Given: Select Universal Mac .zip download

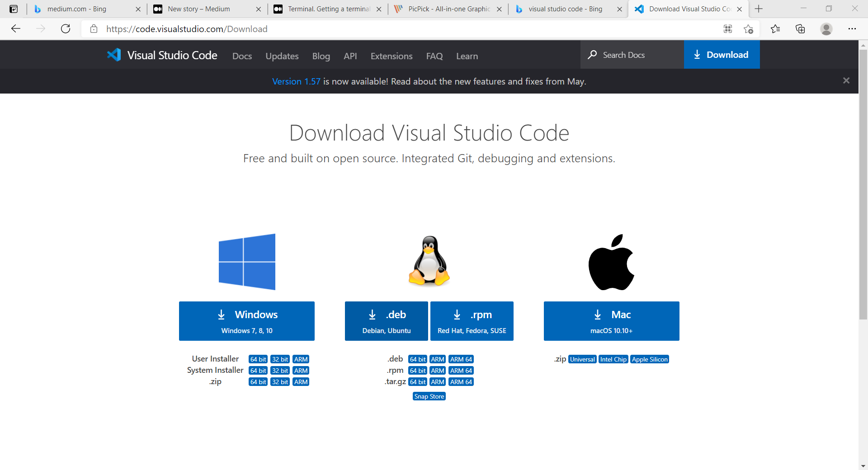Looking at the screenshot, I should tap(582, 359).
